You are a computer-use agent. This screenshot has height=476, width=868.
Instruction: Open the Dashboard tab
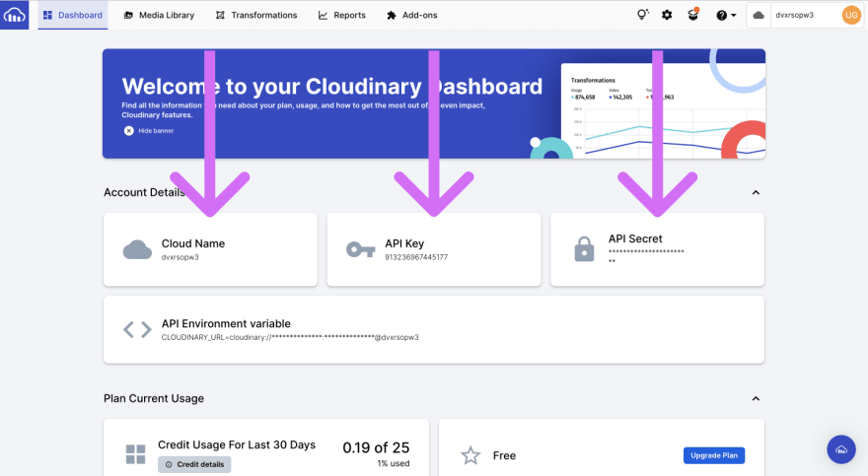tap(73, 15)
